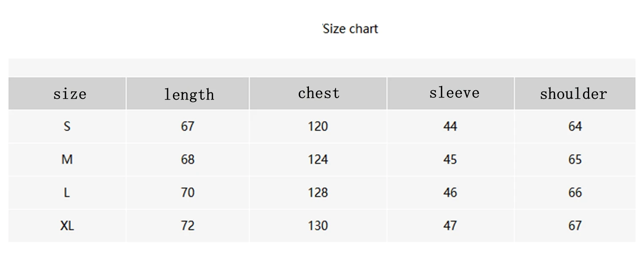The width and height of the screenshot is (644, 253).
Task: Click the M size row label
Action: [67, 159]
